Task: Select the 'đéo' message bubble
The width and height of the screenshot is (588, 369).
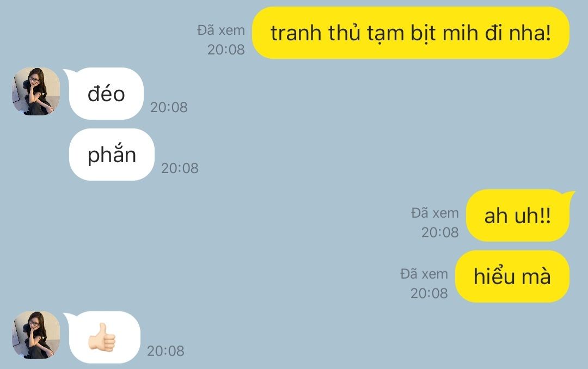Action: pos(106,94)
